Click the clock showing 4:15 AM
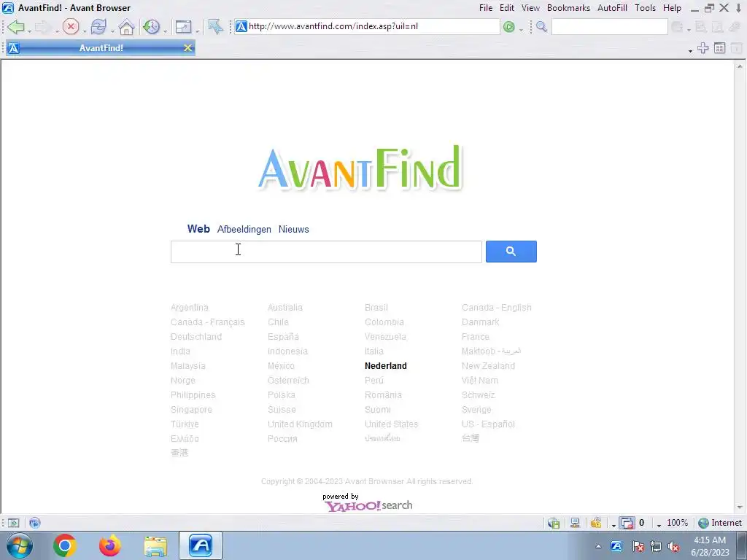Viewport: 747px width, 560px height. (x=709, y=540)
